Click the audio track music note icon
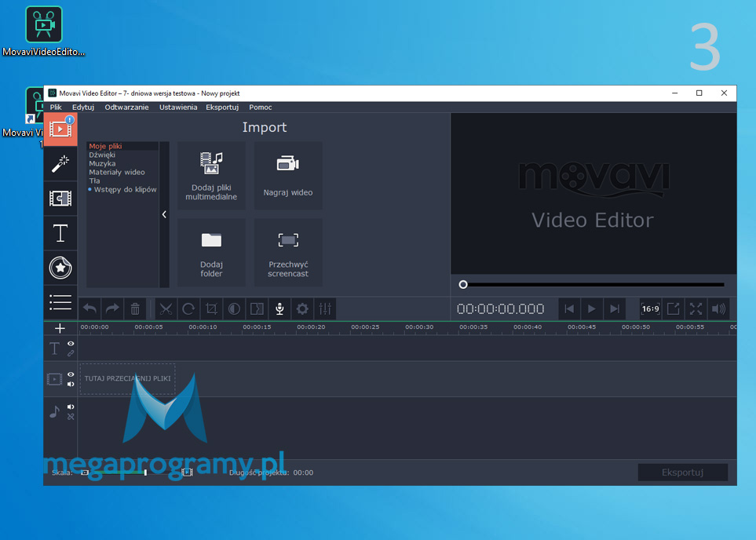The height and width of the screenshot is (540, 756). coord(54,412)
